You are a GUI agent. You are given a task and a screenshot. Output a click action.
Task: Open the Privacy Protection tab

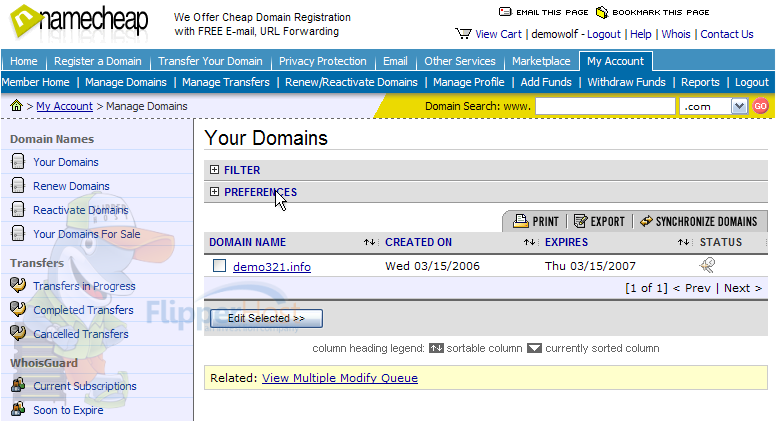coord(323,61)
